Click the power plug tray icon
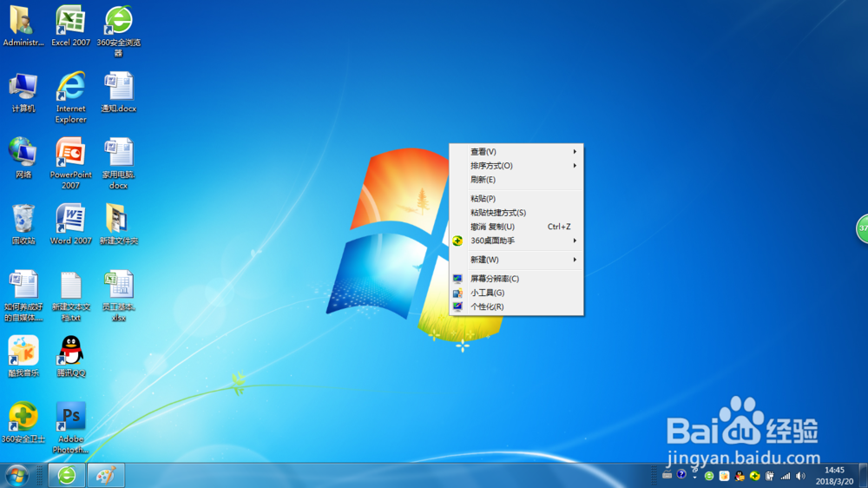This screenshot has height=488, width=868. coord(769,476)
